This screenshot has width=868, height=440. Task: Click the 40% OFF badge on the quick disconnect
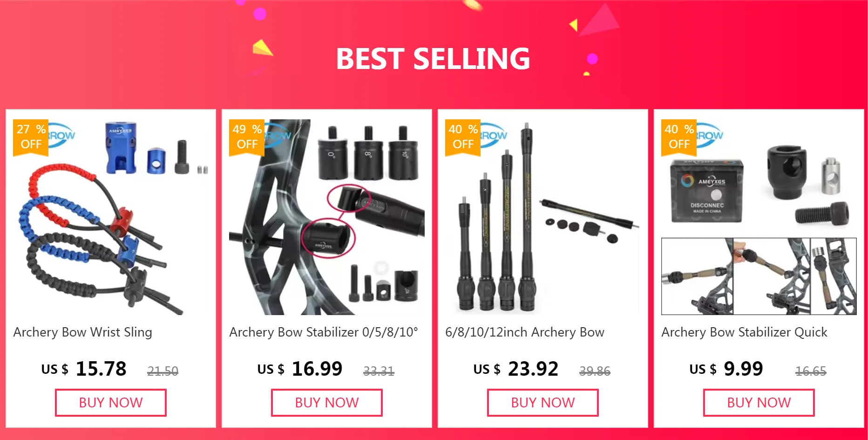[679, 137]
